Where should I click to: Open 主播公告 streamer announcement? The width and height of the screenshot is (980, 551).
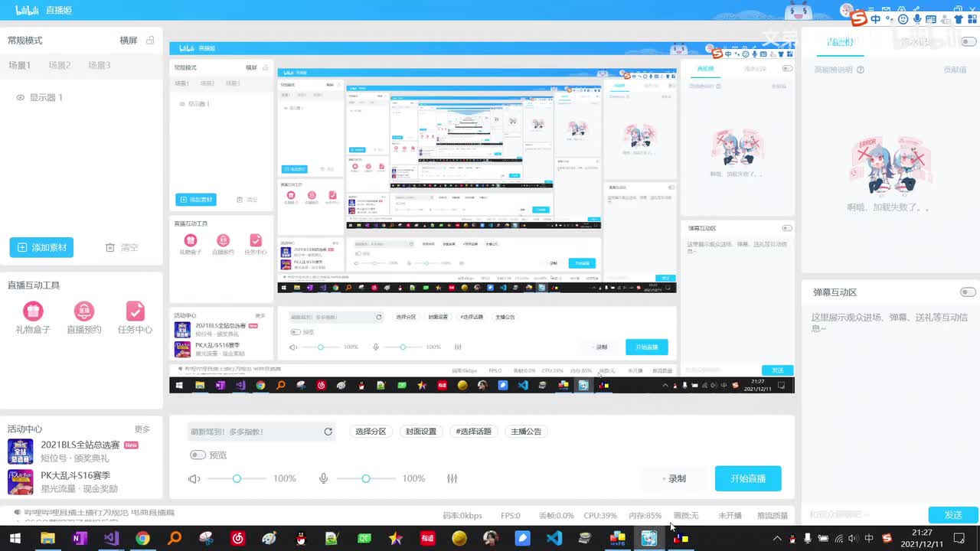pos(525,432)
